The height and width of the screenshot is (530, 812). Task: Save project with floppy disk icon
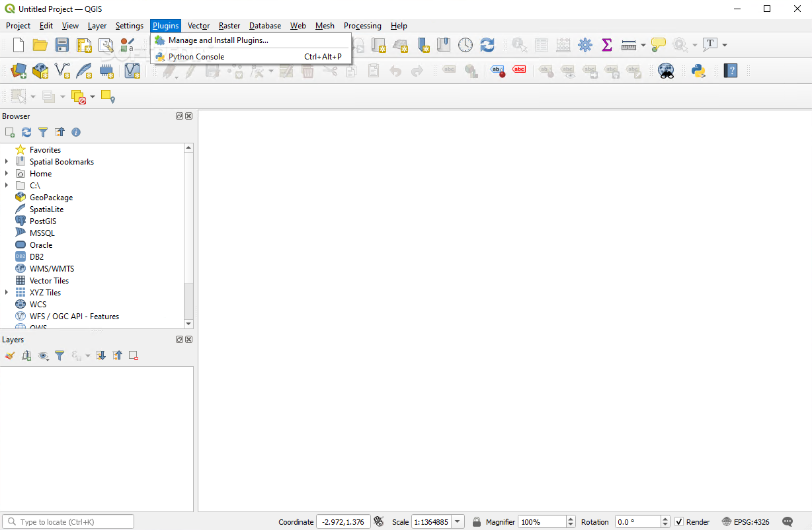(62, 45)
